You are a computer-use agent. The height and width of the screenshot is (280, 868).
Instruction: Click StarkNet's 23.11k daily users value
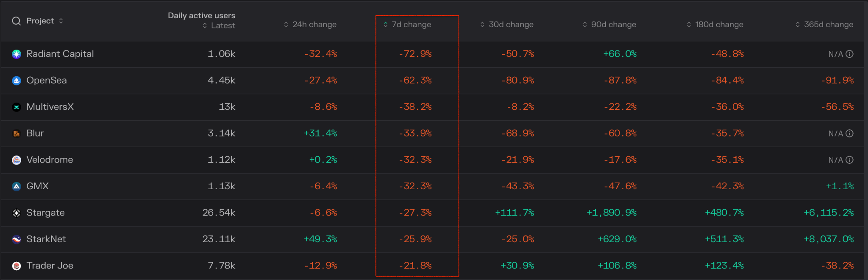click(x=219, y=239)
